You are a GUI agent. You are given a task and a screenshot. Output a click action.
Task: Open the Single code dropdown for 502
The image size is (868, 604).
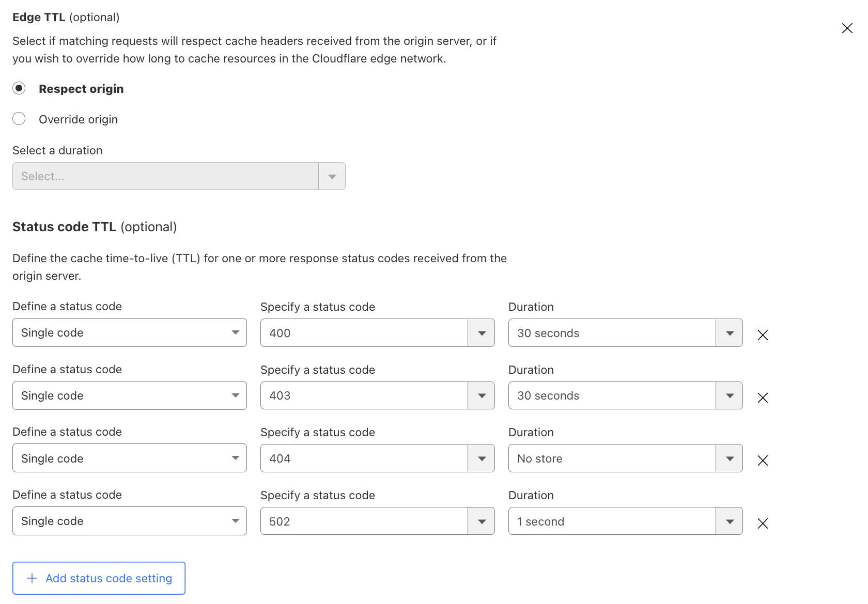[x=129, y=521]
